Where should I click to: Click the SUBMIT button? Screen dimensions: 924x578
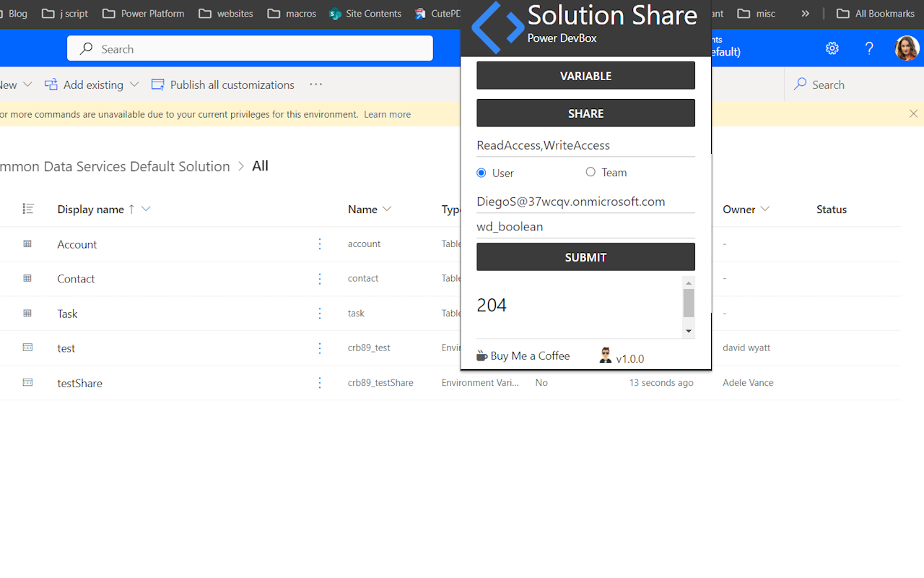585,256
